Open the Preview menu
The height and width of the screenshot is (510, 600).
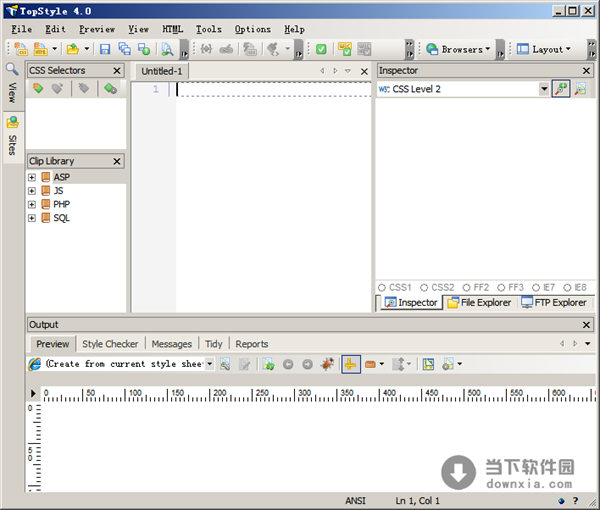click(x=97, y=29)
